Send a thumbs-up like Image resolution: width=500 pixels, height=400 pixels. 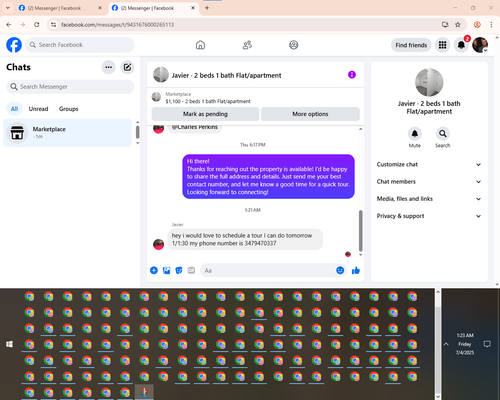pos(356,270)
